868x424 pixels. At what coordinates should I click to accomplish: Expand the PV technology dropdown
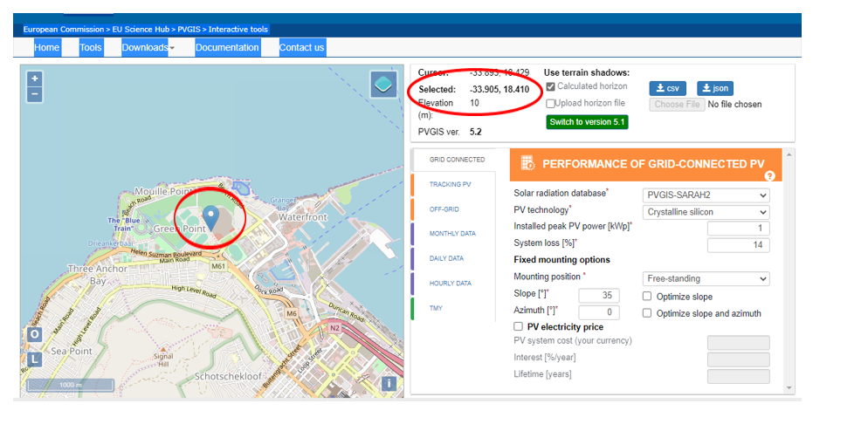tap(706, 212)
